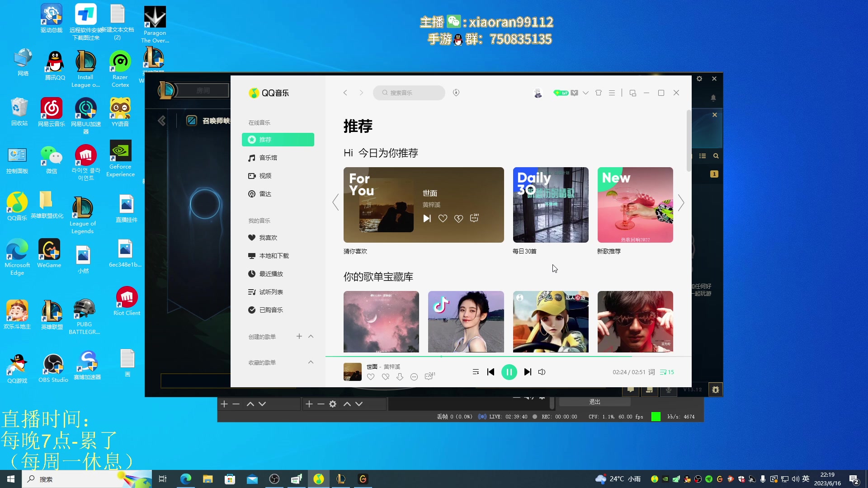Open the League client bug/settings icon bottom right
Screen dimensions: 868x488
point(715,389)
